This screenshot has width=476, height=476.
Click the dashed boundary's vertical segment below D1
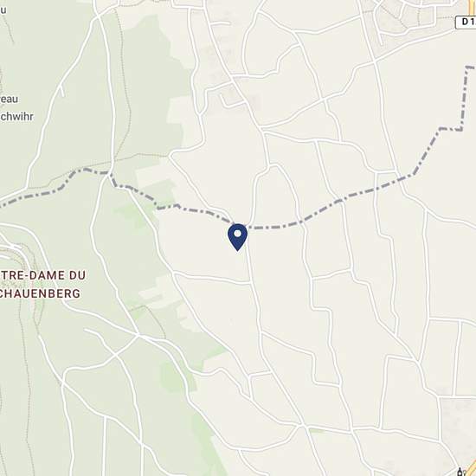click(x=465, y=99)
